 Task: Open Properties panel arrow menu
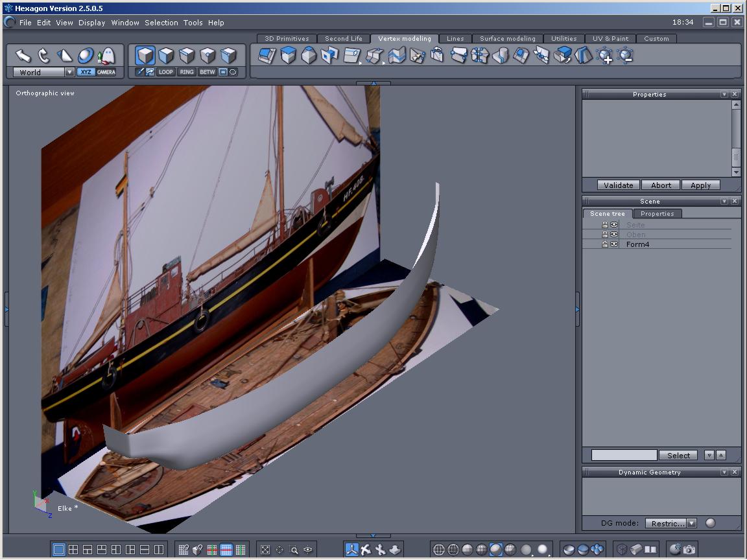pos(724,94)
